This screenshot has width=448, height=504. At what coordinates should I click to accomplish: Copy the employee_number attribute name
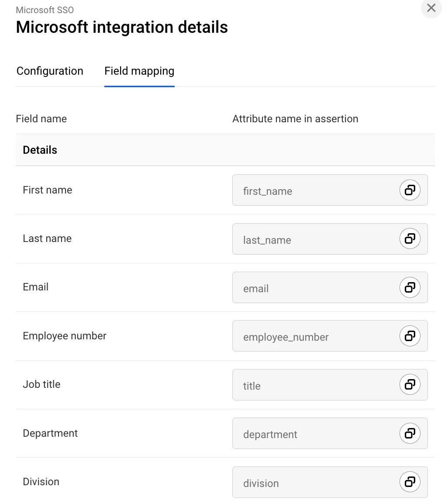(410, 336)
